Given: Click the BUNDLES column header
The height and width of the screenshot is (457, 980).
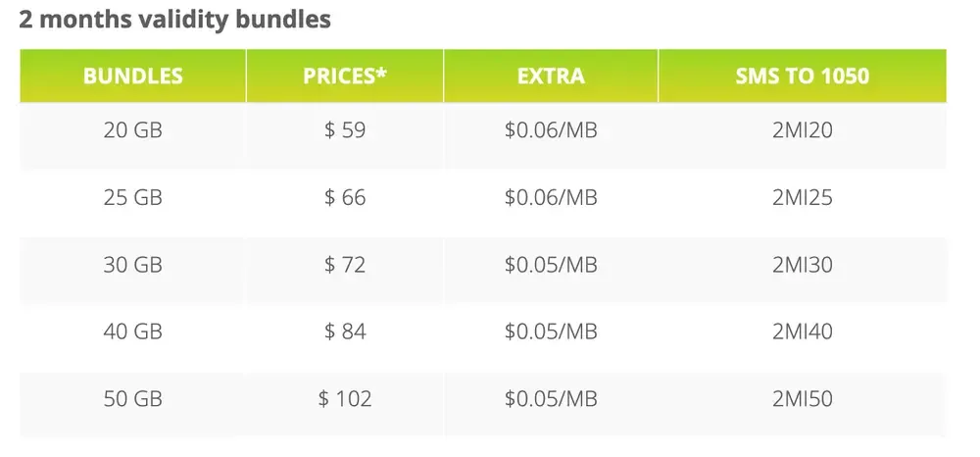Looking at the screenshot, I should tap(132, 76).
